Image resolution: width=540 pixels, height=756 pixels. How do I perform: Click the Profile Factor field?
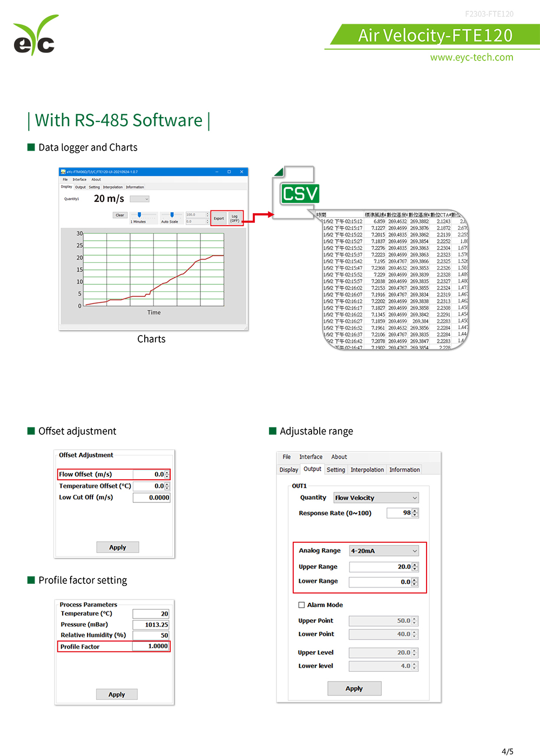point(151,646)
